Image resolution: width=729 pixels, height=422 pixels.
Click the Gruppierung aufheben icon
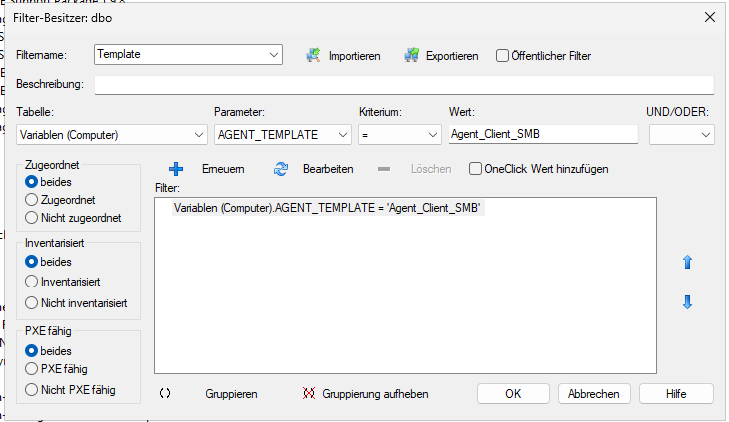coord(309,394)
